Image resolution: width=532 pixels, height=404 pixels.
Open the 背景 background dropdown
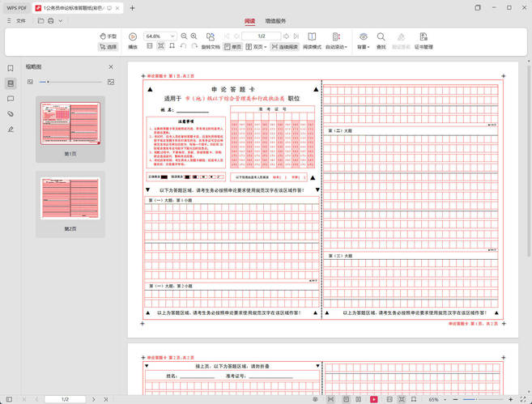click(x=361, y=41)
